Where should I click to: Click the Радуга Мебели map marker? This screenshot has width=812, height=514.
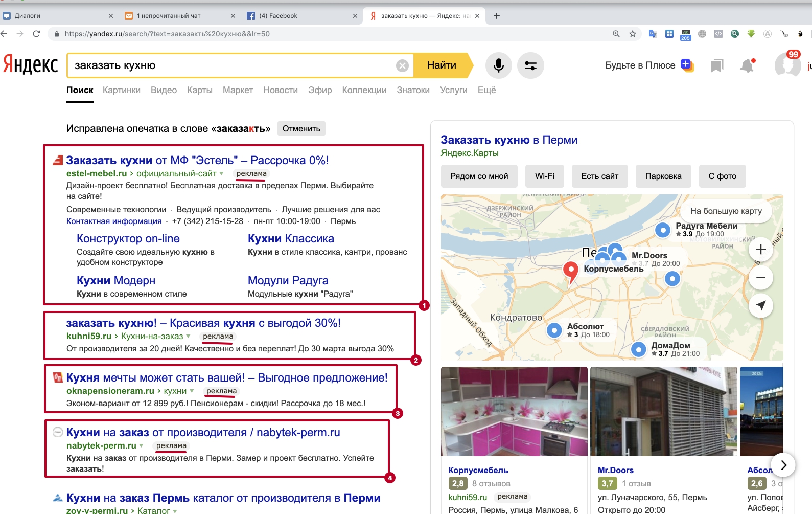click(x=663, y=230)
